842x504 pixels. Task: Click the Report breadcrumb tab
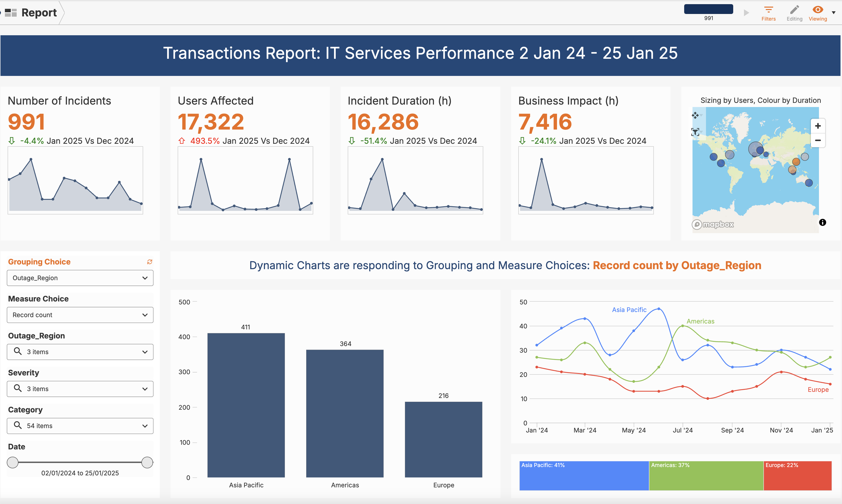(39, 12)
